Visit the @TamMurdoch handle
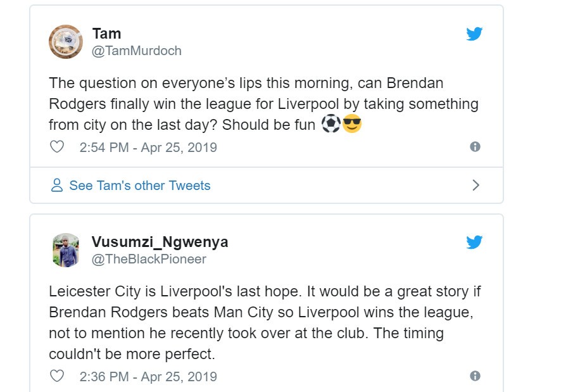This screenshot has height=392, width=561. pos(137,51)
